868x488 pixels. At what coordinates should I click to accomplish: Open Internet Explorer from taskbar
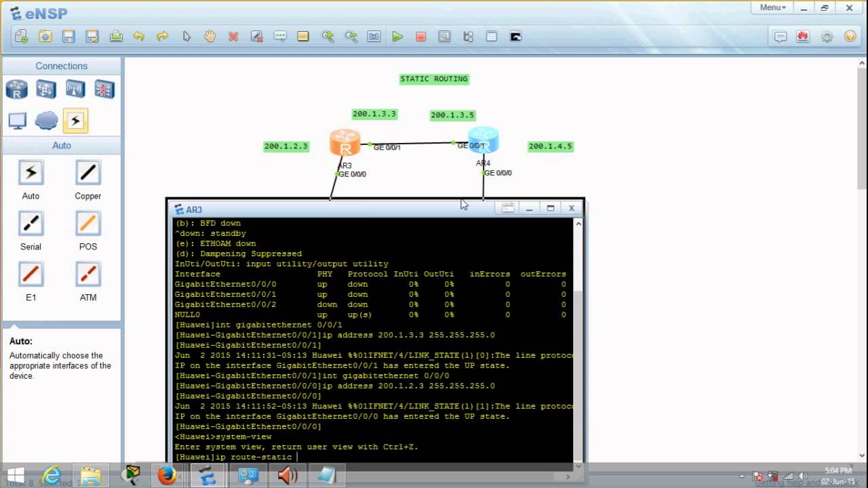(52, 476)
